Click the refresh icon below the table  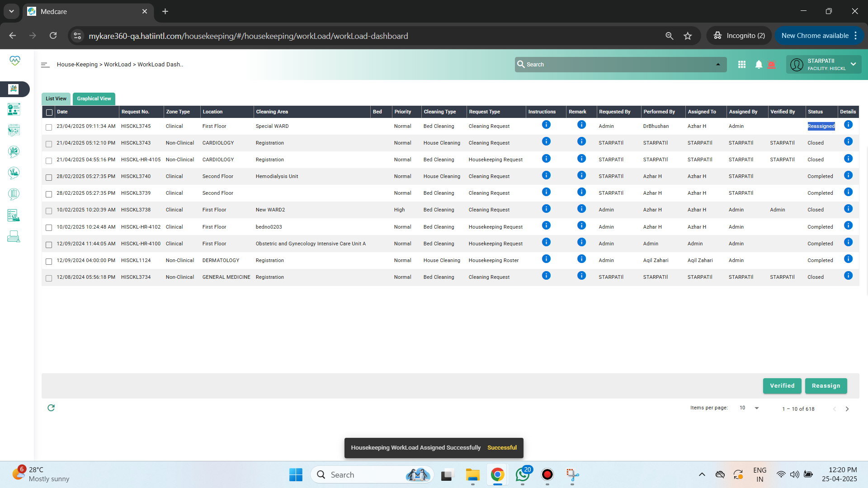pyautogui.click(x=51, y=408)
